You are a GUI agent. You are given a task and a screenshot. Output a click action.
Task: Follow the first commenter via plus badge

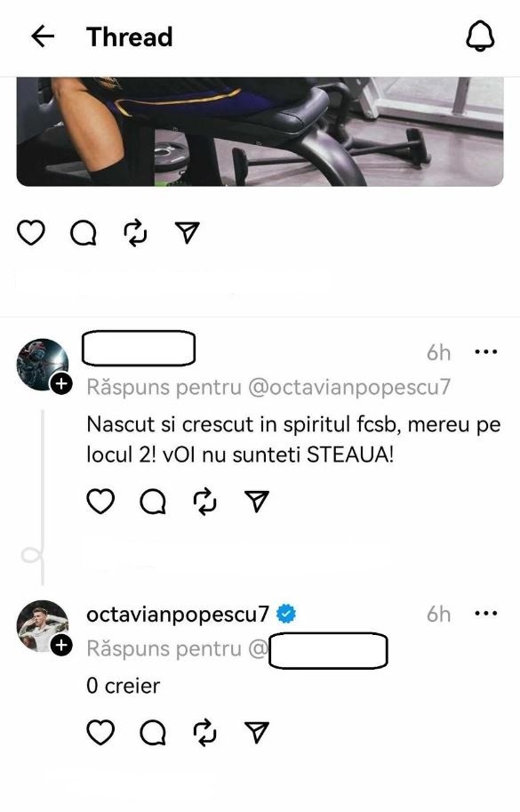pos(61,383)
